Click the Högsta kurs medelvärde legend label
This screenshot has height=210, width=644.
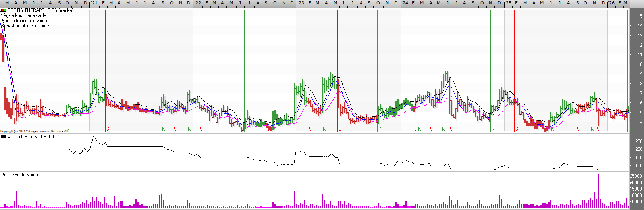click(x=24, y=21)
